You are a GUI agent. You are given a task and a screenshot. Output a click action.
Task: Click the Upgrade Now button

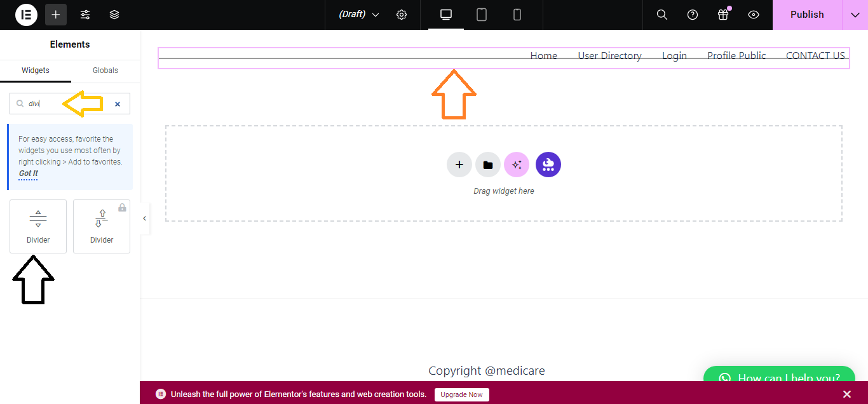(x=461, y=394)
